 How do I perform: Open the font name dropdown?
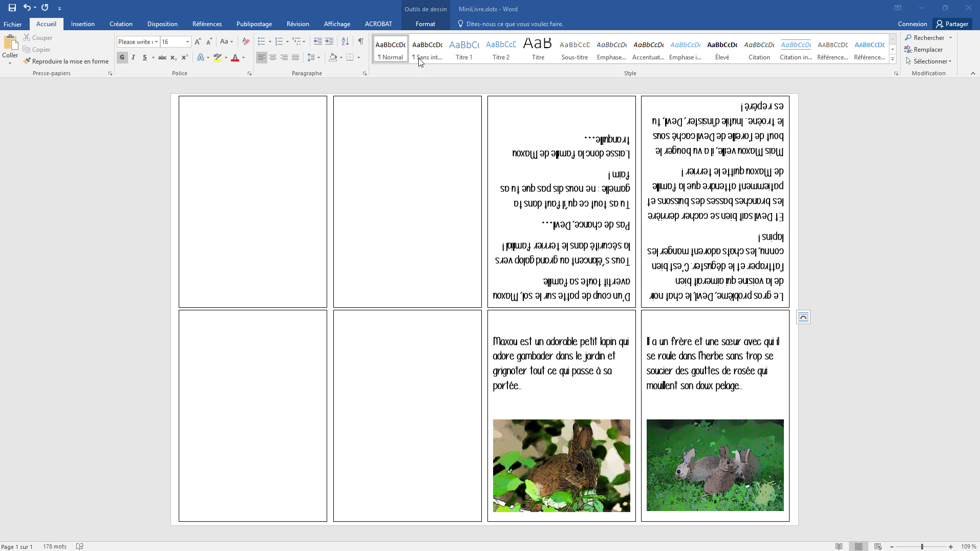pyautogui.click(x=156, y=41)
